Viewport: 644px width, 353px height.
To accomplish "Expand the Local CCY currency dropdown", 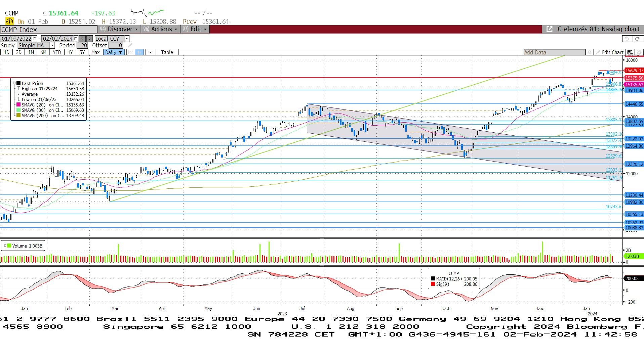I will (x=127, y=39).
